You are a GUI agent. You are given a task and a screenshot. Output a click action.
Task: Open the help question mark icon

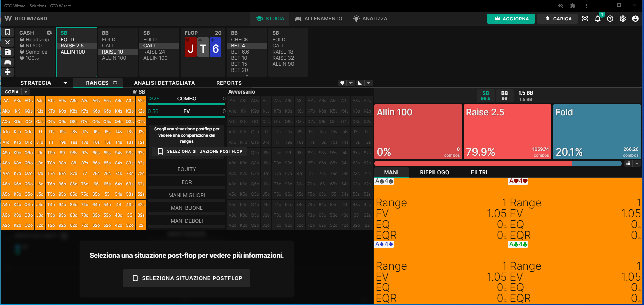pos(610,19)
